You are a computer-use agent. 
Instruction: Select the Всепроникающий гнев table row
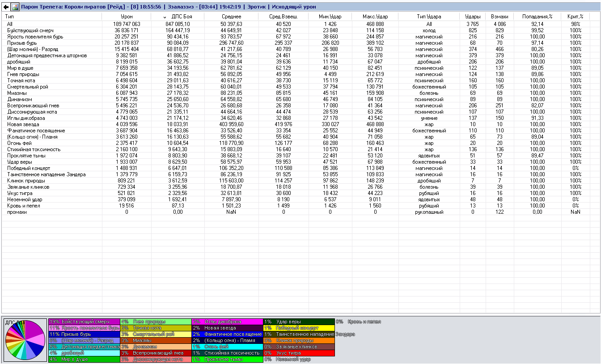click(300, 106)
